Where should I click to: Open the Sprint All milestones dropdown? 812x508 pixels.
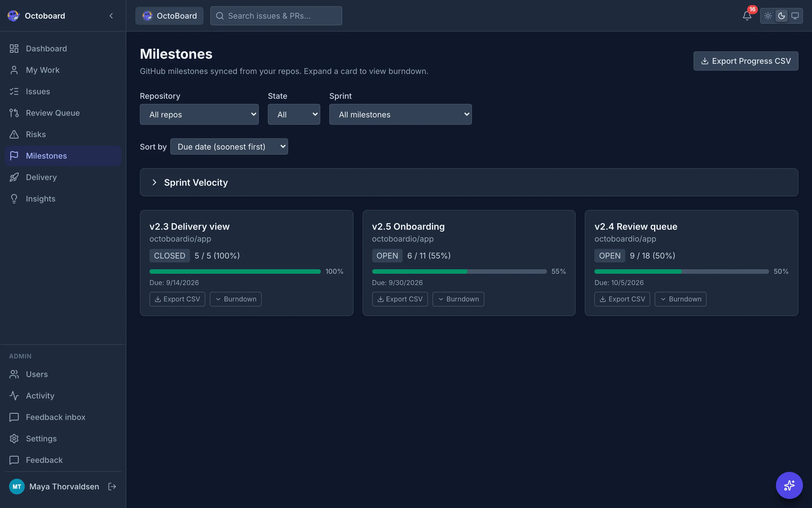click(400, 114)
